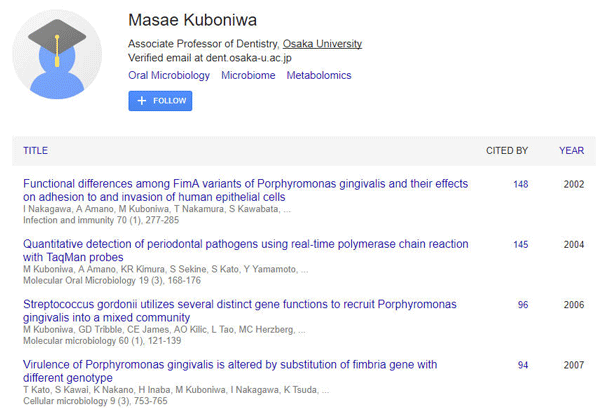Click the profile name Masae Kuboniwa
Image resolution: width=601 pixels, height=408 pixels.
click(192, 20)
